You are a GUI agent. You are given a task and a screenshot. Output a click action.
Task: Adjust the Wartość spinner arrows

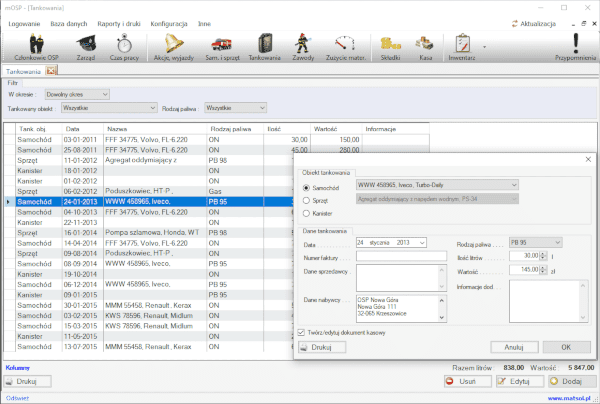click(x=543, y=270)
